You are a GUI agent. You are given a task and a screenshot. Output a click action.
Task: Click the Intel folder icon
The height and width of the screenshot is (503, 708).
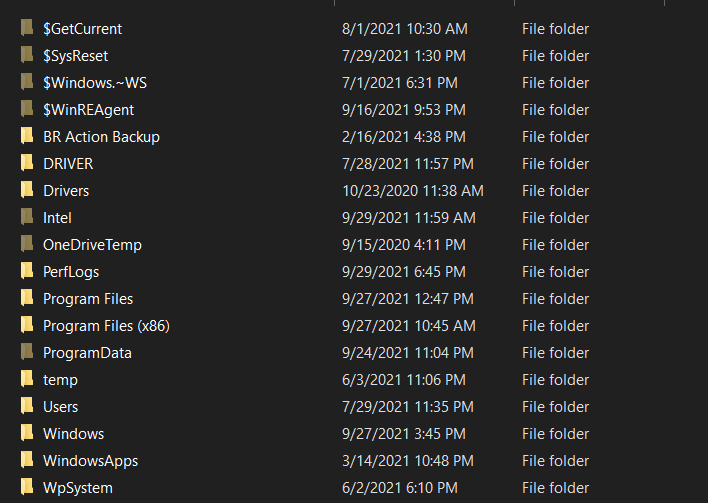coord(27,218)
